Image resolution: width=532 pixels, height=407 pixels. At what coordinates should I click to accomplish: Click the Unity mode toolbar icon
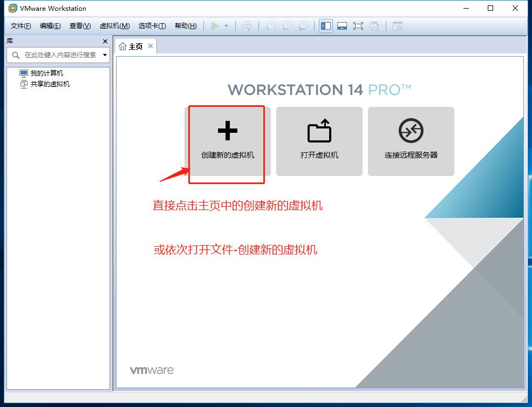click(x=374, y=26)
